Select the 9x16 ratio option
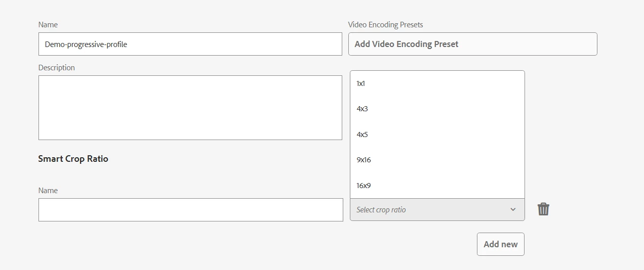 tap(364, 160)
